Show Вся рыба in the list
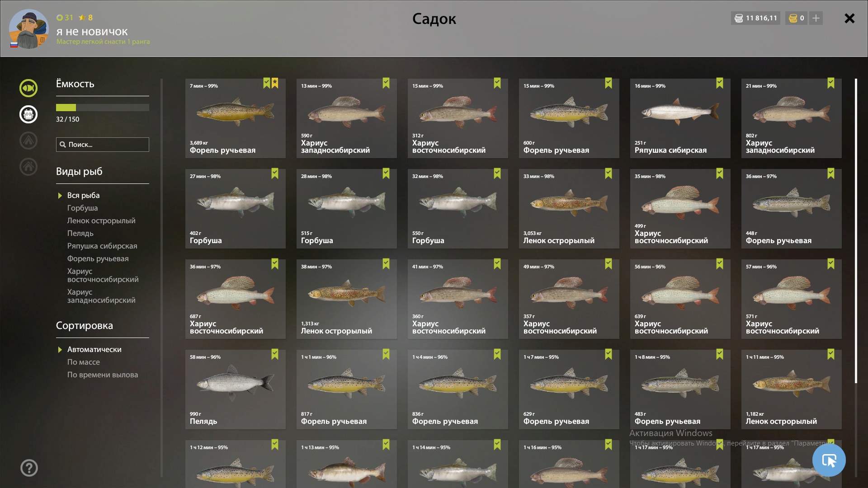Image resolution: width=868 pixels, height=488 pixels. point(83,195)
